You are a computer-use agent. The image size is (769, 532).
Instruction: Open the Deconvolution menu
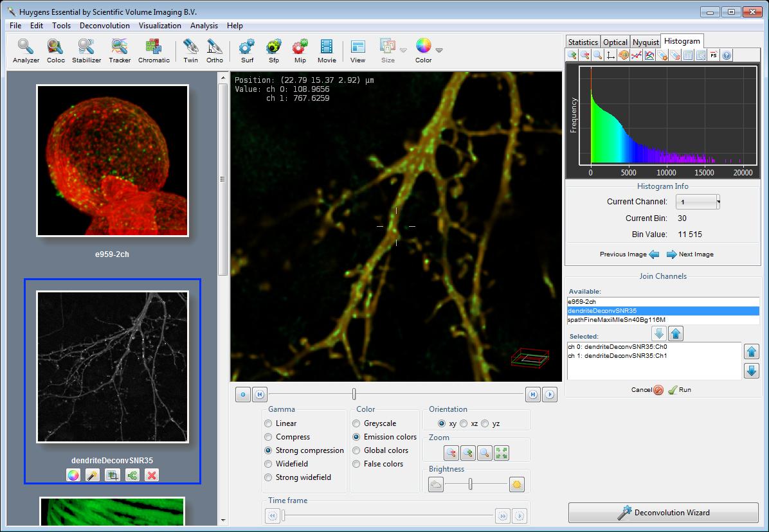click(104, 26)
